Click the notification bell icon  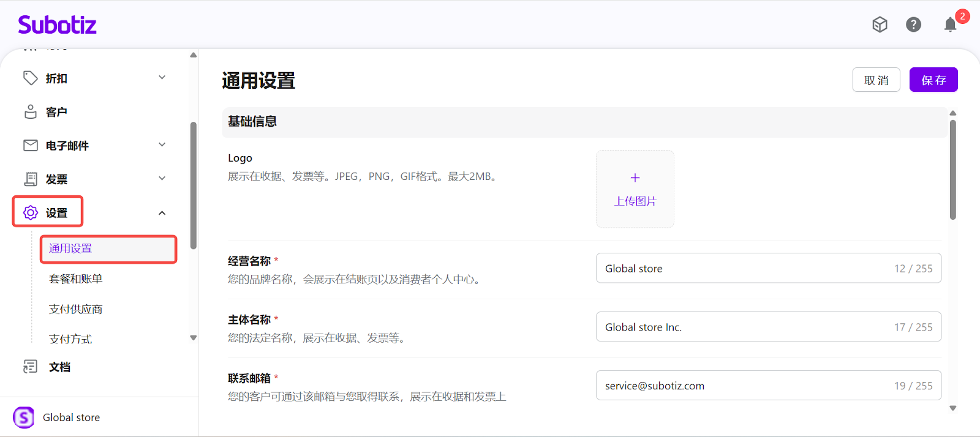949,24
